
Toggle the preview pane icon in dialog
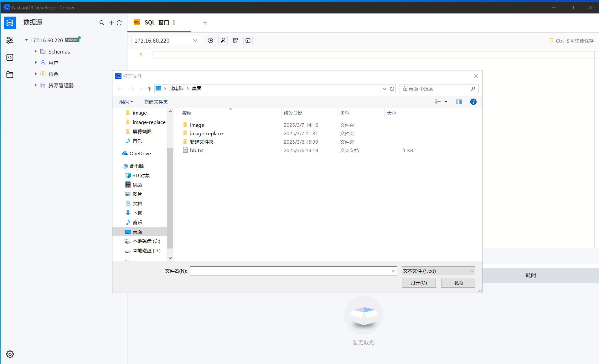[459, 102]
